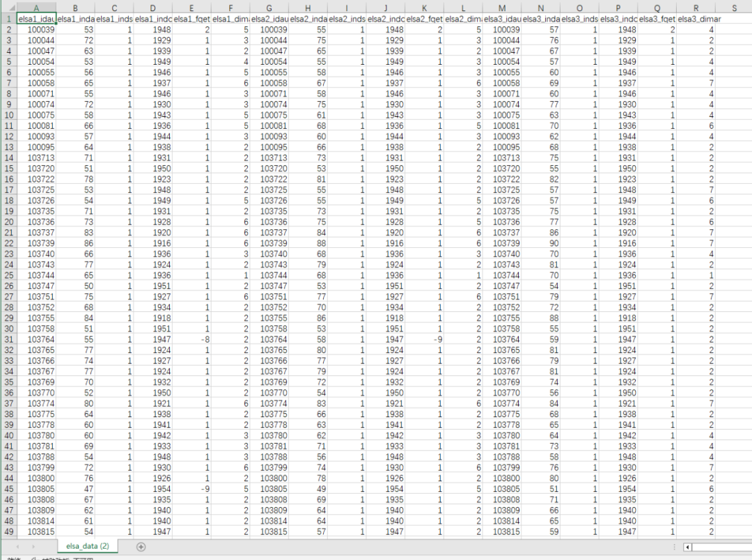The image size is (752, 560).
Task: Select column D header
Action: (x=152, y=8)
